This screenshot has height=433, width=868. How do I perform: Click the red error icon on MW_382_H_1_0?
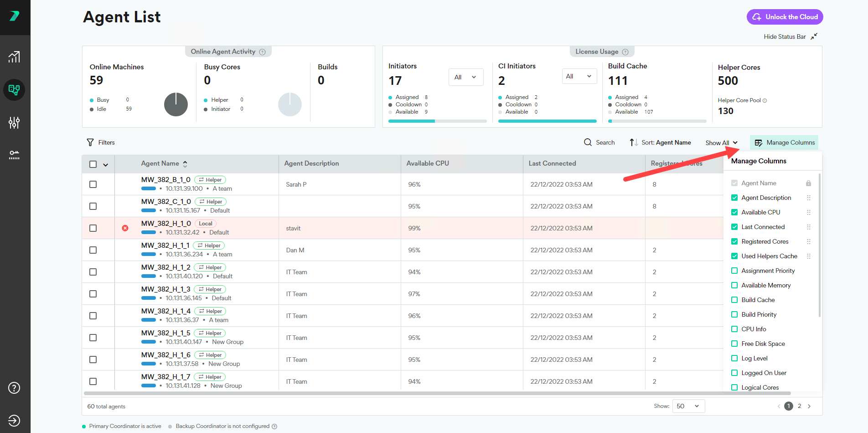coord(125,228)
